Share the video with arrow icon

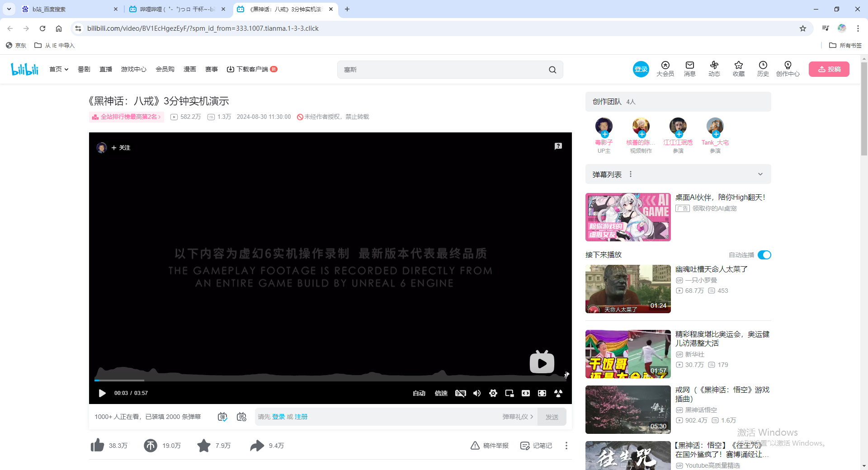257,446
